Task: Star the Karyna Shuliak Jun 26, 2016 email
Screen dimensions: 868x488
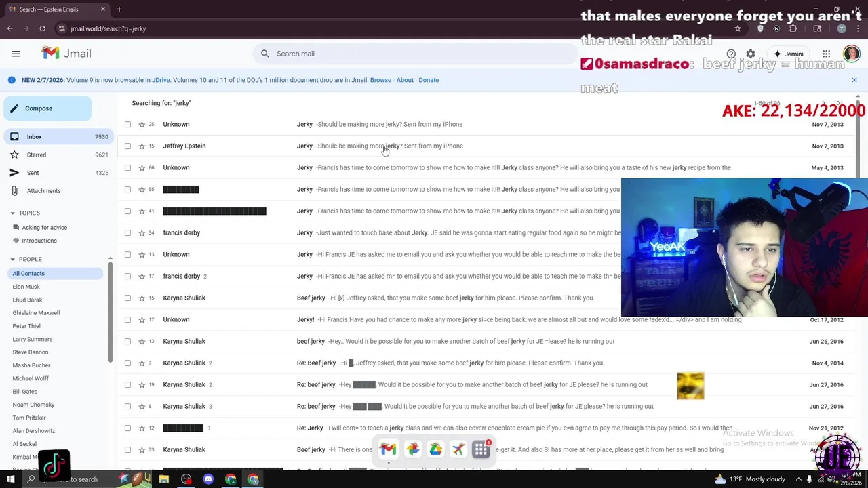Action: click(x=142, y=341)
